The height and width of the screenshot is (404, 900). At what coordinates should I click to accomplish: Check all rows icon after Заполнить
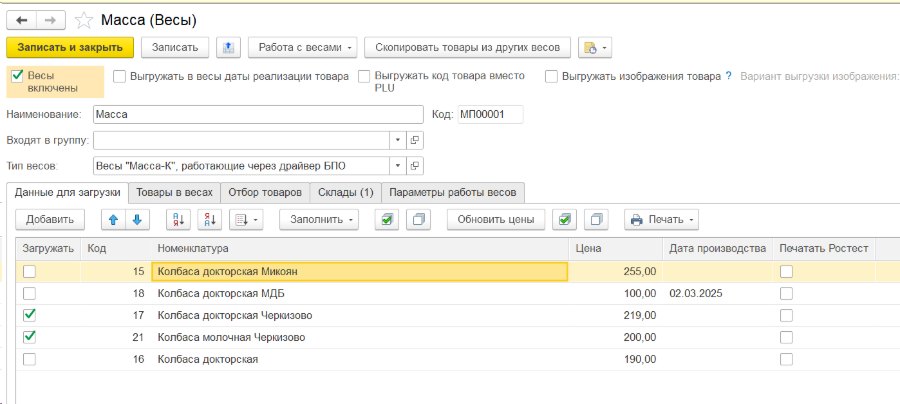[387, 219]
